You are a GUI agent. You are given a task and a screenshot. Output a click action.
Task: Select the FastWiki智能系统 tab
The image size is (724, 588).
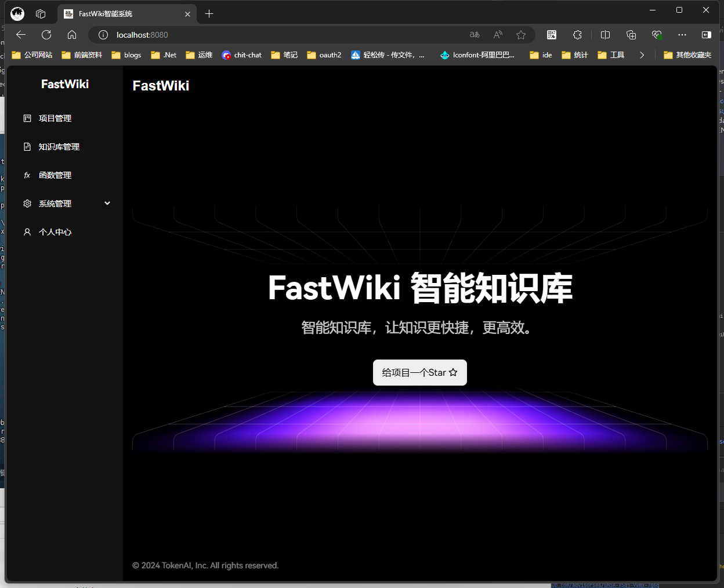click(127, 13)
